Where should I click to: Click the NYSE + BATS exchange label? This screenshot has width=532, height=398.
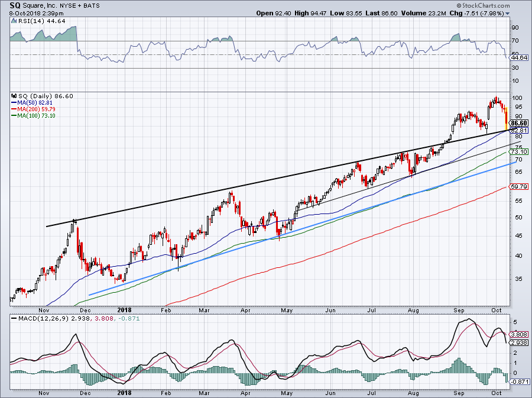click(x=81, y=5)
